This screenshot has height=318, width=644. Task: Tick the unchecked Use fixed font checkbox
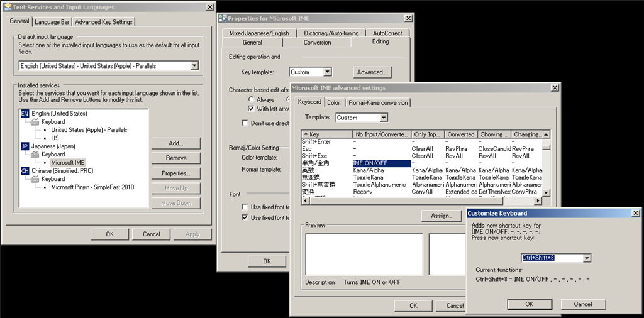pos(245,207)
